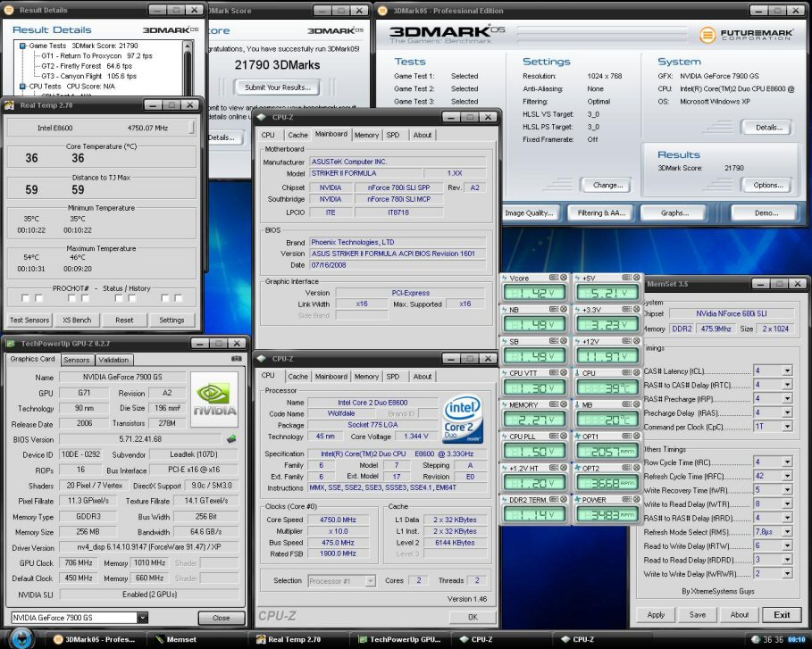This screenshot has height=649, width=812.
Task: Click Core Speed 4750.0 MHz field
Action: click(338, 520)
